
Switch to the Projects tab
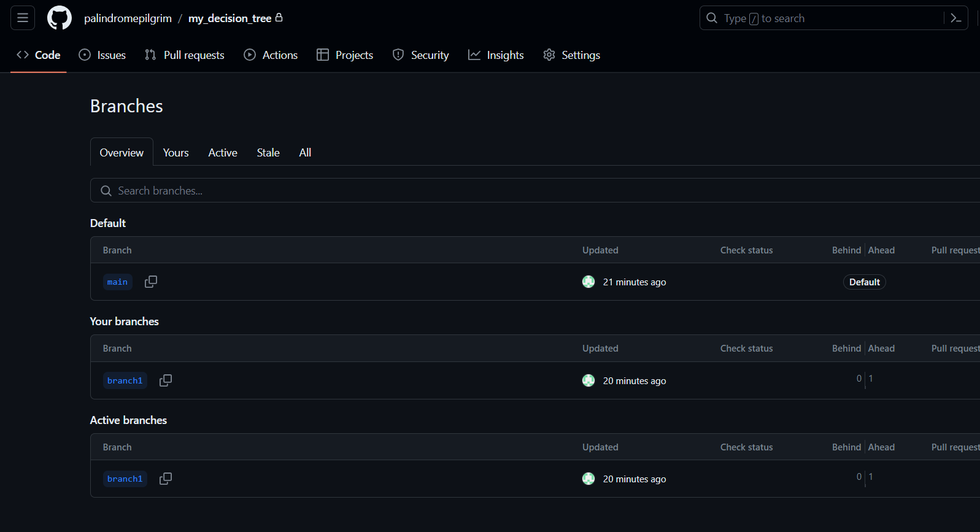345,55
